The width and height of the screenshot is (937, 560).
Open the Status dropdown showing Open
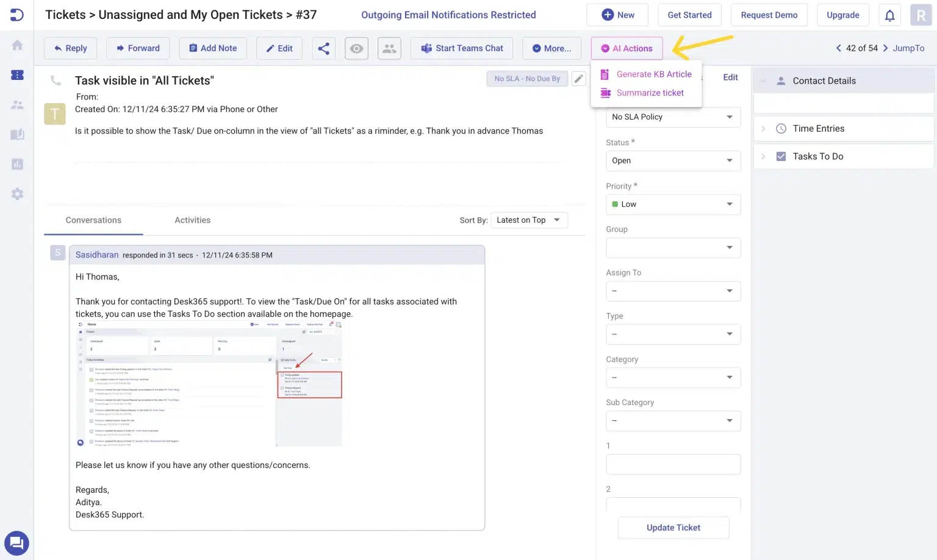tap(673, 160)
